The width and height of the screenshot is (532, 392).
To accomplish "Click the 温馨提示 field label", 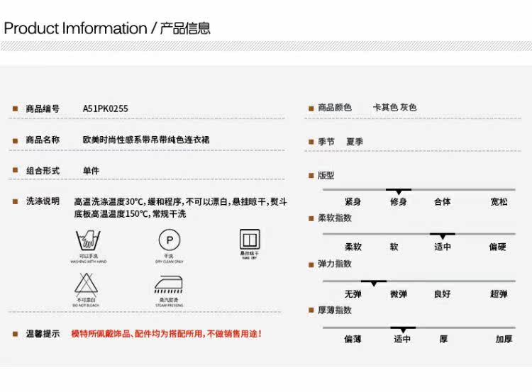I will (43, 334).
